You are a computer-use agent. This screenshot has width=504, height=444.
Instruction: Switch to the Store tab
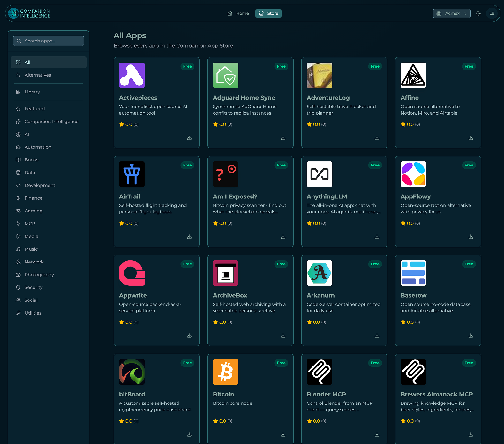click(x=268, y=13)
